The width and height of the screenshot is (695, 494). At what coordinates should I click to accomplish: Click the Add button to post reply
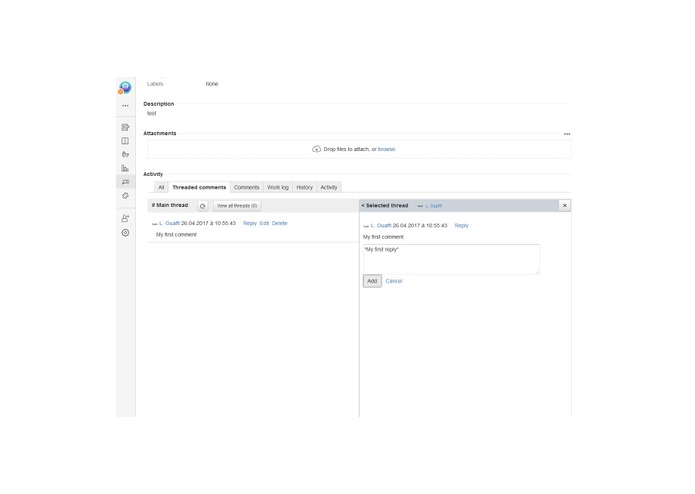click(x=372, y=281)
